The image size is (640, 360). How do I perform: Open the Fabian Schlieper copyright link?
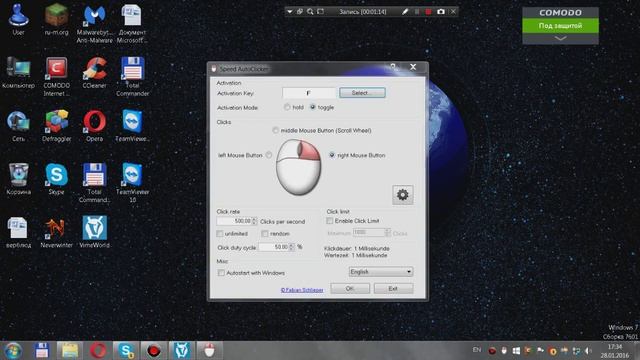tap(302, 290)
